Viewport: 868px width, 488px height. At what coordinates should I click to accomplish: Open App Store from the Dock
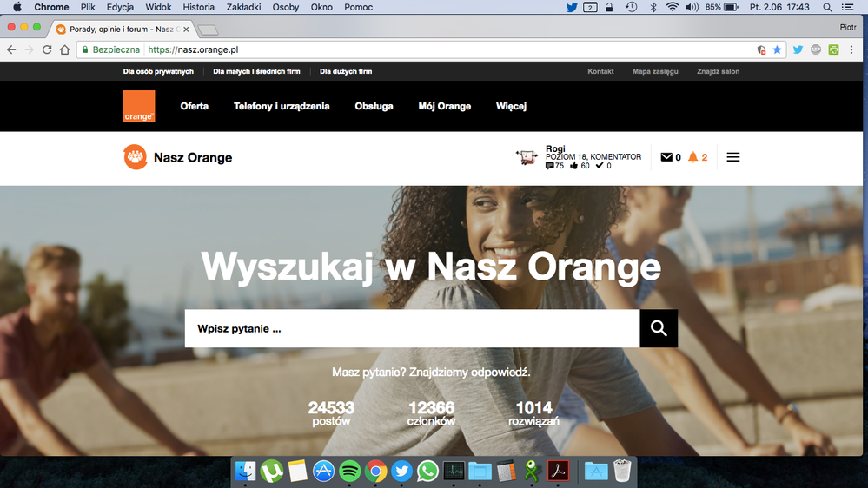pyautogui.click(x=323, y=472)
